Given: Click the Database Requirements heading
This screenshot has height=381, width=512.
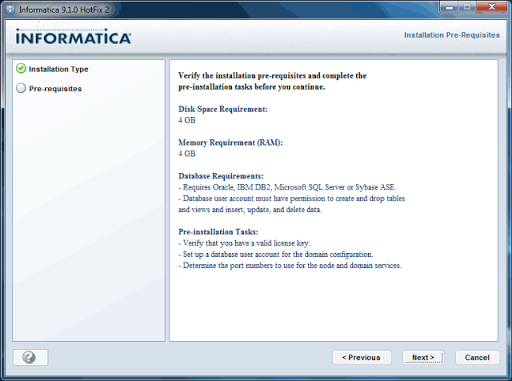Looking at the screenshot, I should tap(221, 176).
